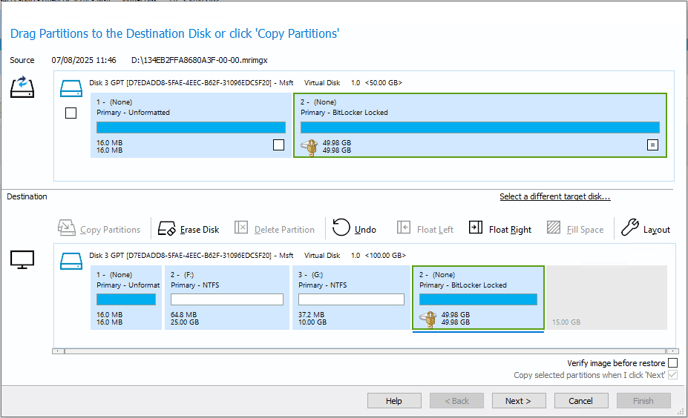This screenshot has width=688, height=418.
Task: Select destination G: NTFS partition
Action: [x=351, y=297]
